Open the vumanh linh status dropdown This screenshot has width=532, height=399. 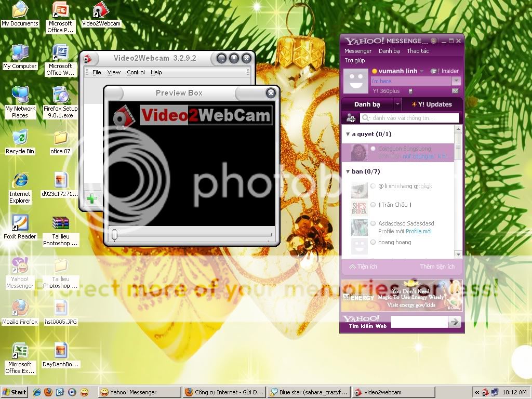422,71
